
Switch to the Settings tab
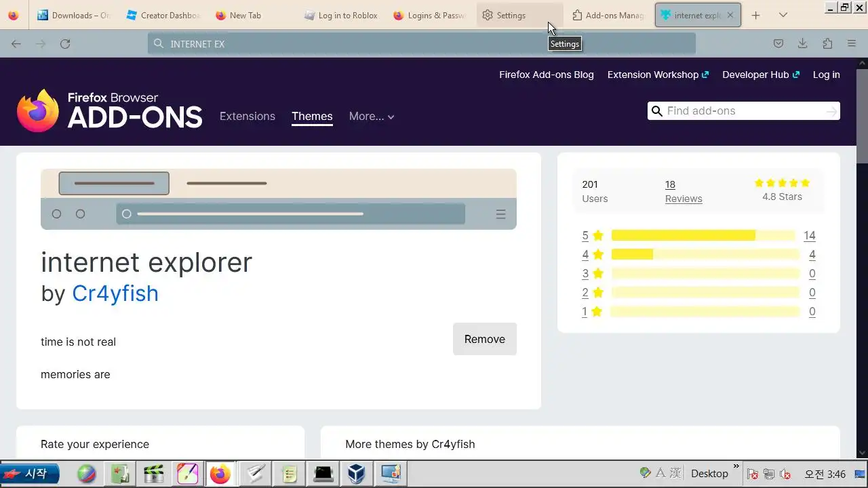tap(519, 15)
